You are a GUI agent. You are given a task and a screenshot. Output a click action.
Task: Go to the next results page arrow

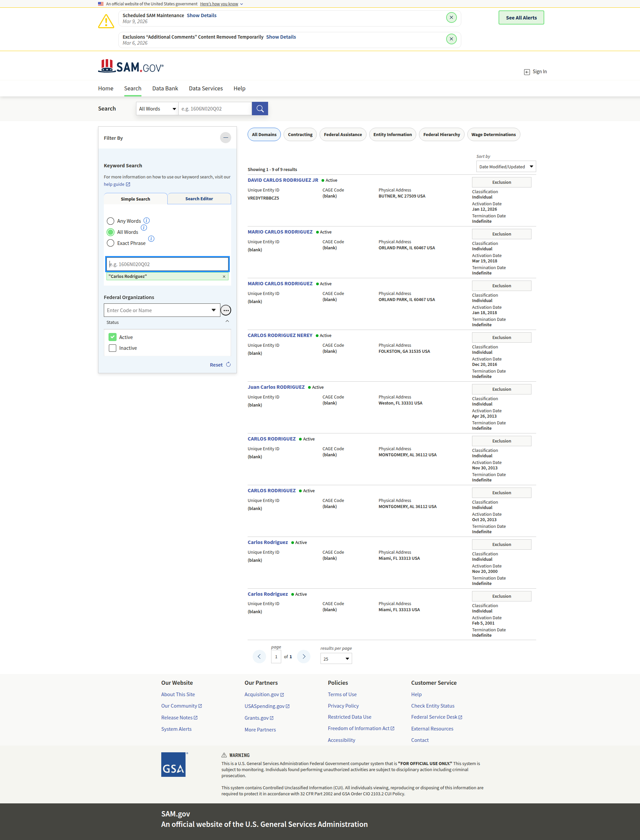tap(304, 657)
